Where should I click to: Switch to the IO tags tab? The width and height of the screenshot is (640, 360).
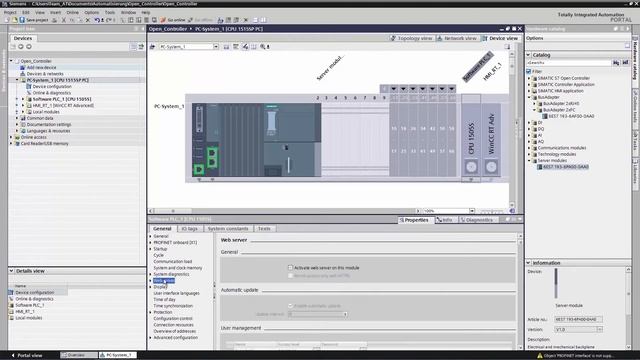[189, 229]
